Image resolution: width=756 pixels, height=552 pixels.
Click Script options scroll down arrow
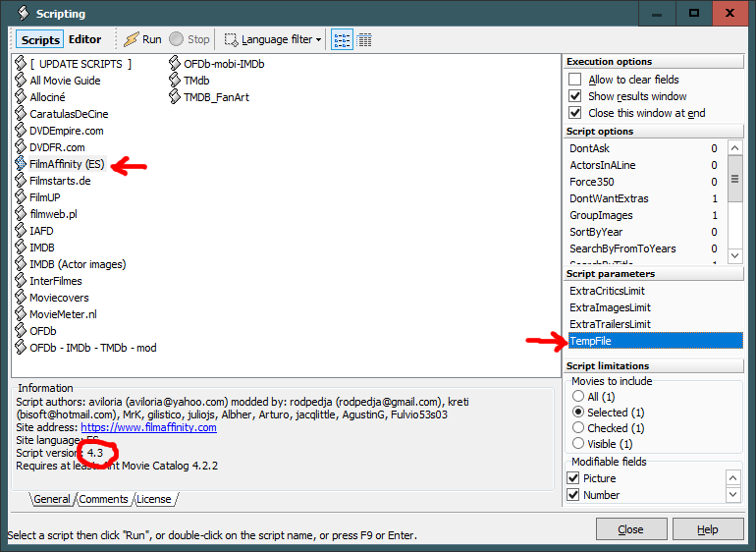coord(734,255)
